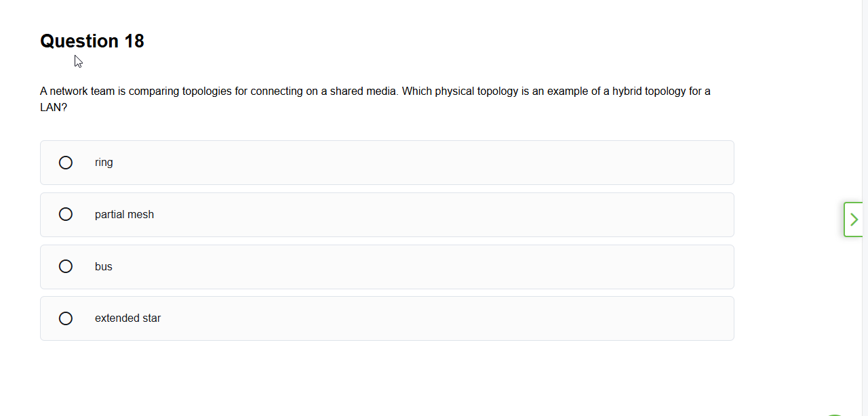The height and width of the screenshot is (416, 868).
Task: Select the ring radio button
Action: click(x=66, y=163)
